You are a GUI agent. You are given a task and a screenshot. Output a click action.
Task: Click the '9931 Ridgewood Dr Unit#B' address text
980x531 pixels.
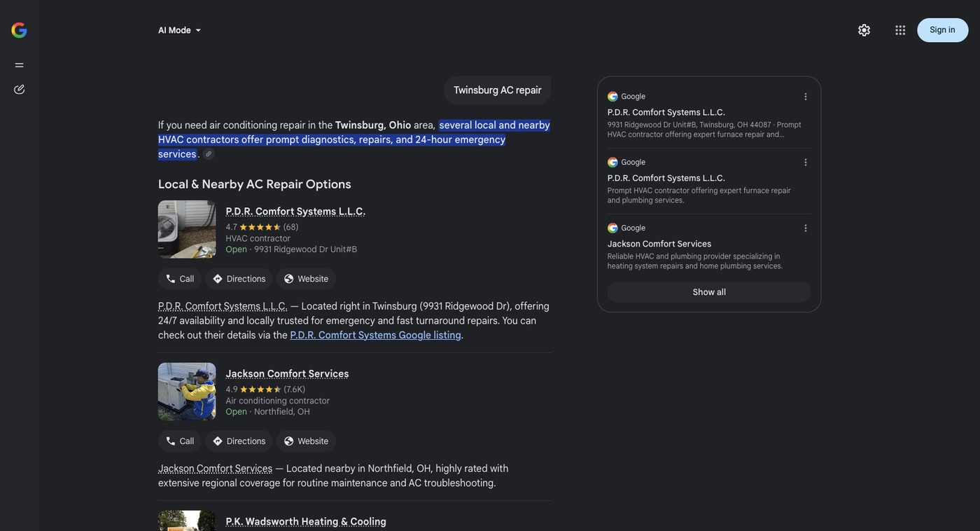(305, 249)
